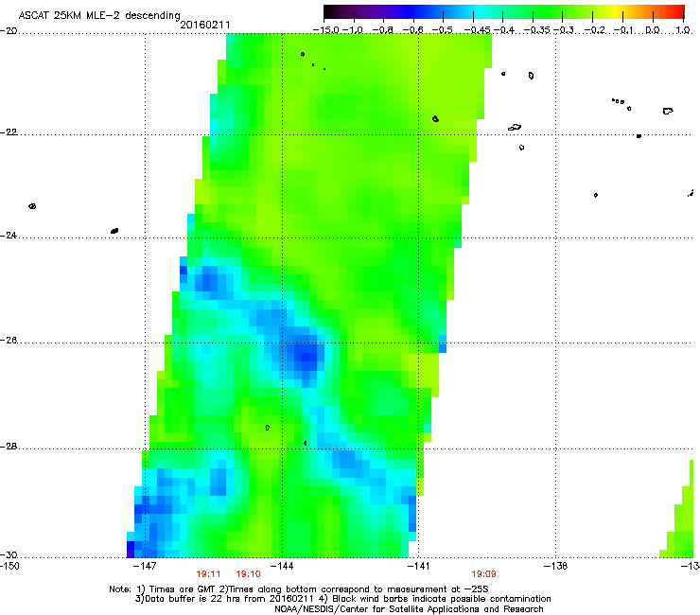
Task: Click the -30 latitude axis label
Action: pos(9,554)
